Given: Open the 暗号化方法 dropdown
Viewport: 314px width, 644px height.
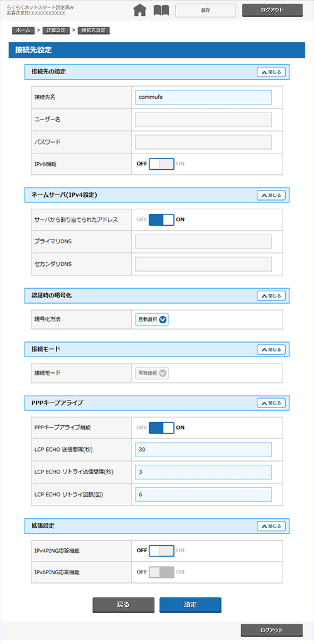Looking at the screenshot, I should (x=152, y=319).
